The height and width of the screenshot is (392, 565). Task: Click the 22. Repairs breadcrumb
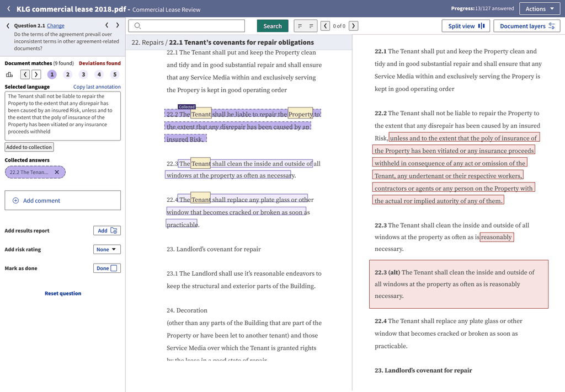pyautogui.click(x=147, y=42)
